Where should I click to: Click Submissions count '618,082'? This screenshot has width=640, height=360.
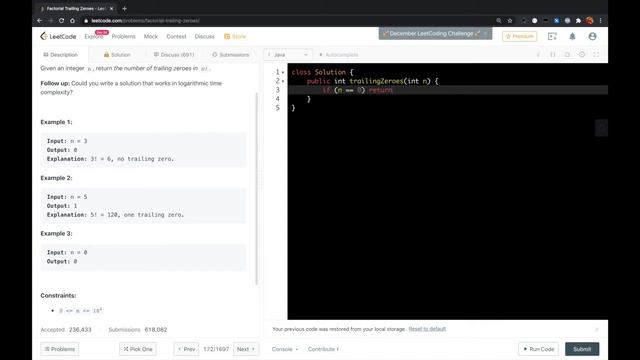(156, 329)
